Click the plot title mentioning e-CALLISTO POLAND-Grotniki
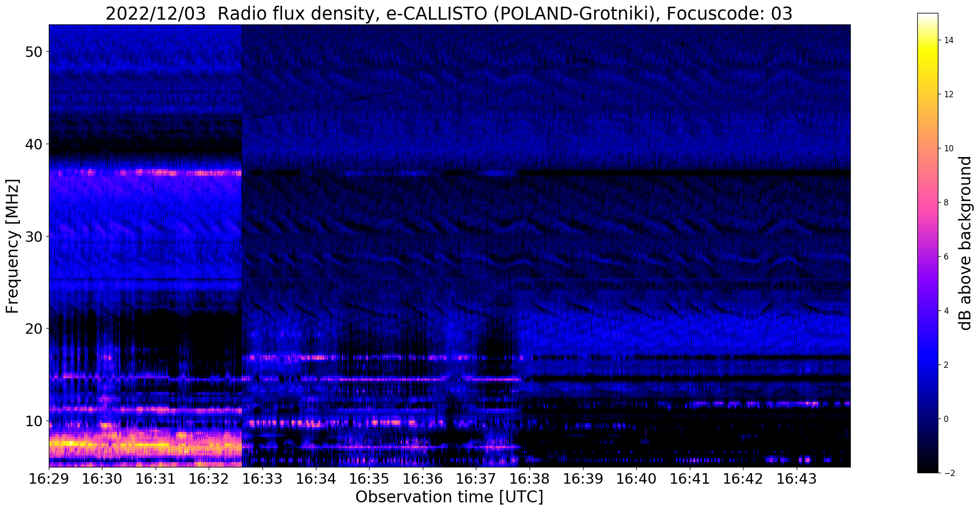Viewport: 980px width, 511px height. (x=449, y=13)
